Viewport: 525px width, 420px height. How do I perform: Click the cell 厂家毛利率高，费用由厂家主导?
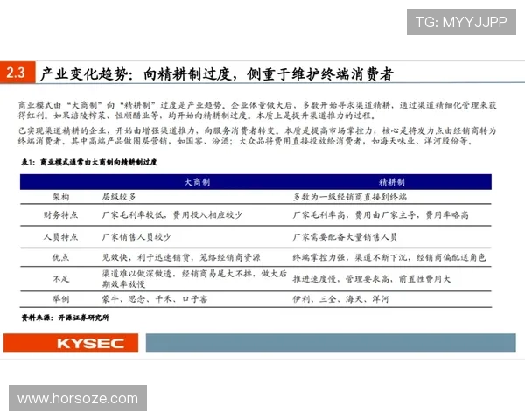381,214
